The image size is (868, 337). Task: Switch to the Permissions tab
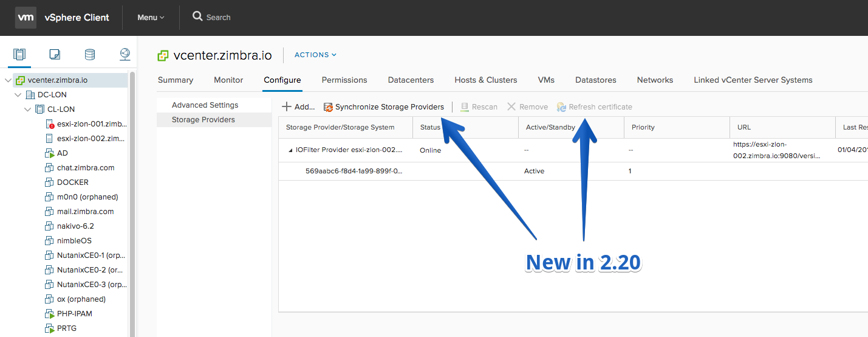pos(344,80)
